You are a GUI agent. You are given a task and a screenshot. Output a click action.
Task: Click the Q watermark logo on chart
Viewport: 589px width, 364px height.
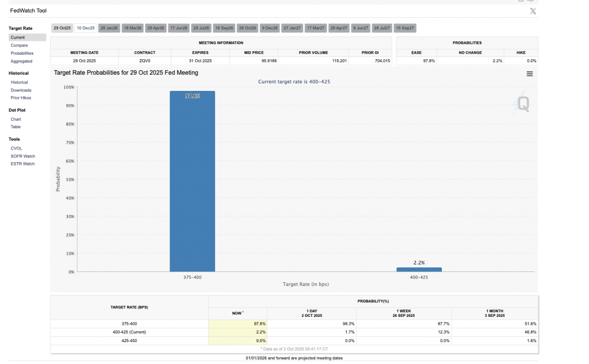pos(522,104)
